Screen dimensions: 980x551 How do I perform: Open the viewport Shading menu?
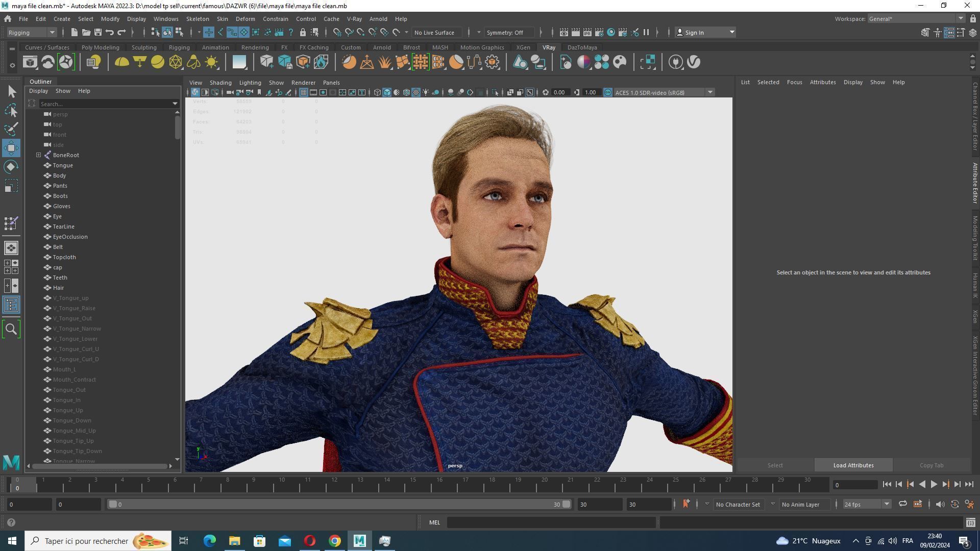point(220,83)
